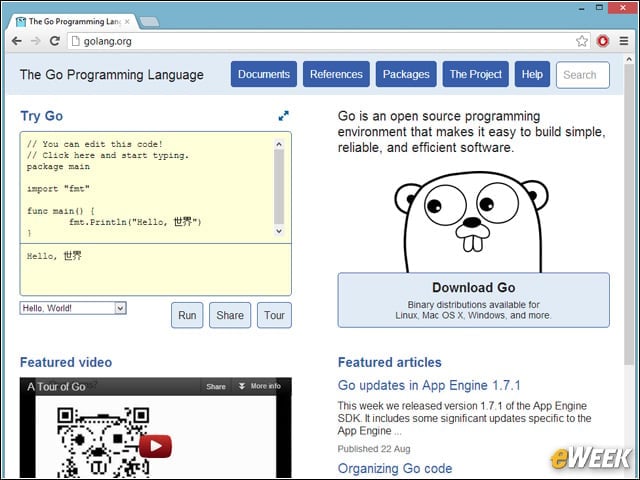
Task: Click the page icon in the address bar
Action: (76, 41)
